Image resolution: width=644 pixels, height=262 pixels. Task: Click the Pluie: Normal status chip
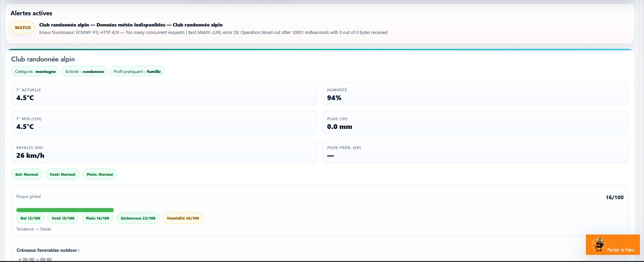[x=100, y=174]
